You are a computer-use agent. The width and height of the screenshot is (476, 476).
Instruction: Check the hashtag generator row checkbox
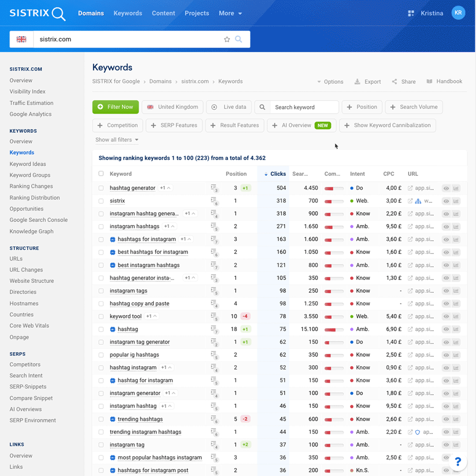[x=101, y=188]
